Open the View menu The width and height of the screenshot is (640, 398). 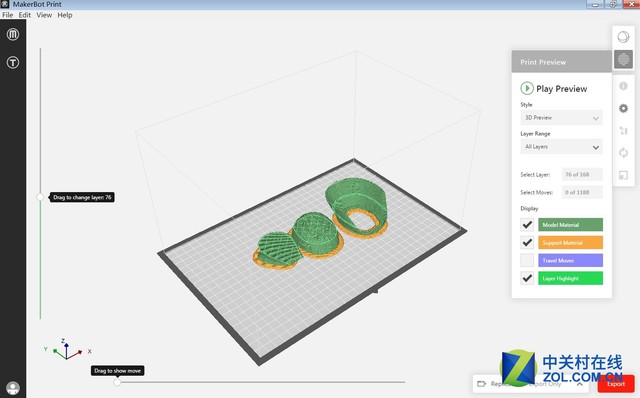[44, 15]
